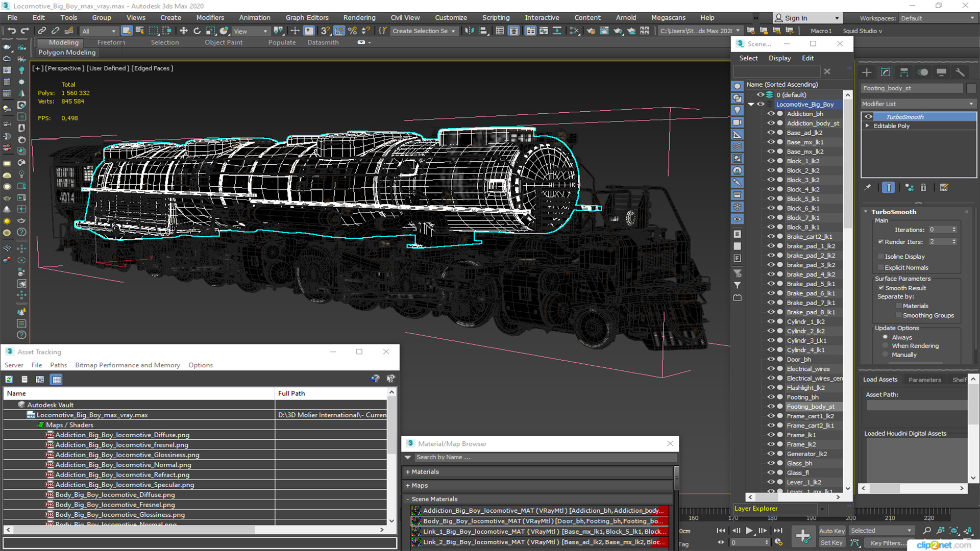Enable Isoline Display checkbox
Image resolution: width=980 pixels, height=551 pixels.
coord(880,257)
